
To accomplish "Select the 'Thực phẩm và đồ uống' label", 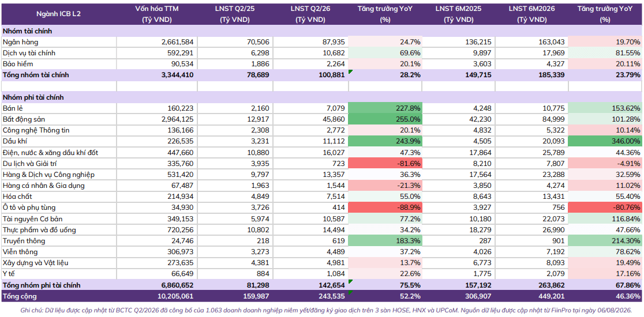I will (x=39, y=230).
